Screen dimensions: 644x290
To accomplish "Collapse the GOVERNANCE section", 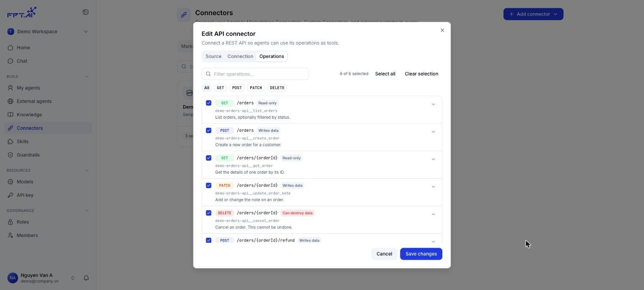I will 87,211.
